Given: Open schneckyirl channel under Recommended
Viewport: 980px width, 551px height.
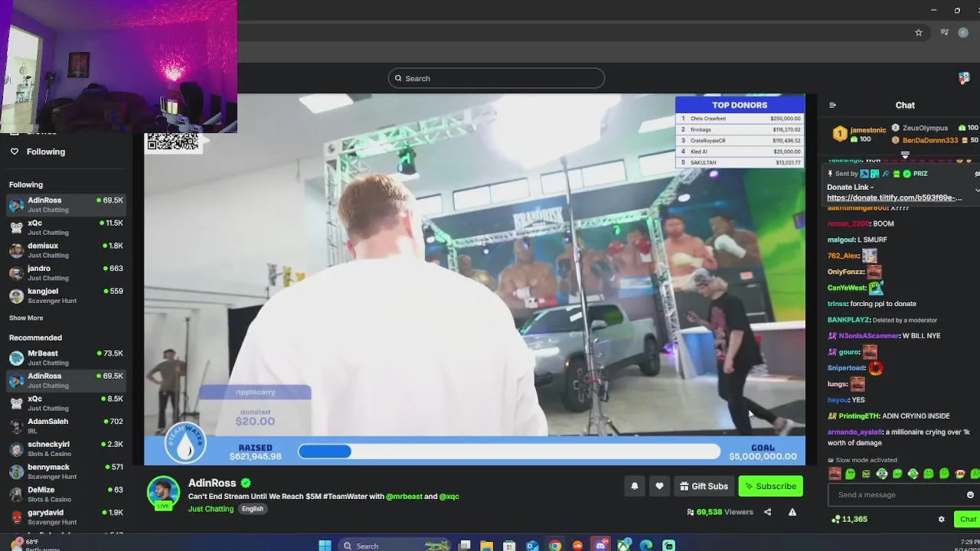Looking at the screenshot, I should [66, 448].
